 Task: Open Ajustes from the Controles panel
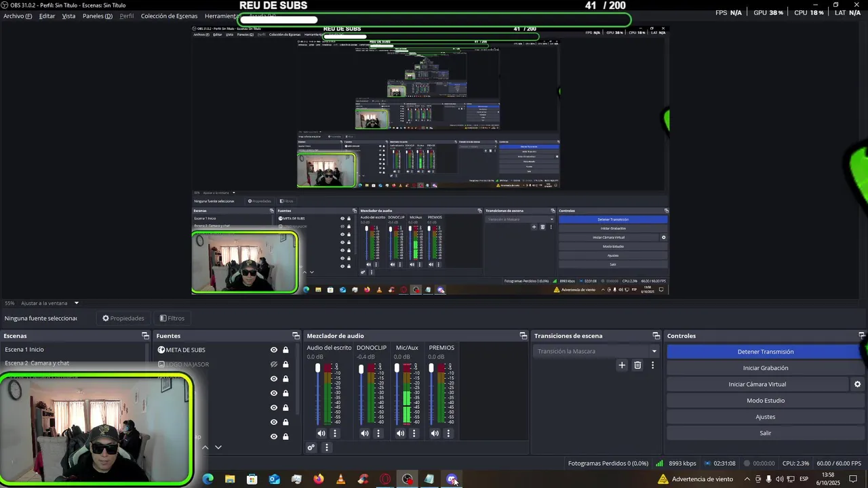point(765,417)
